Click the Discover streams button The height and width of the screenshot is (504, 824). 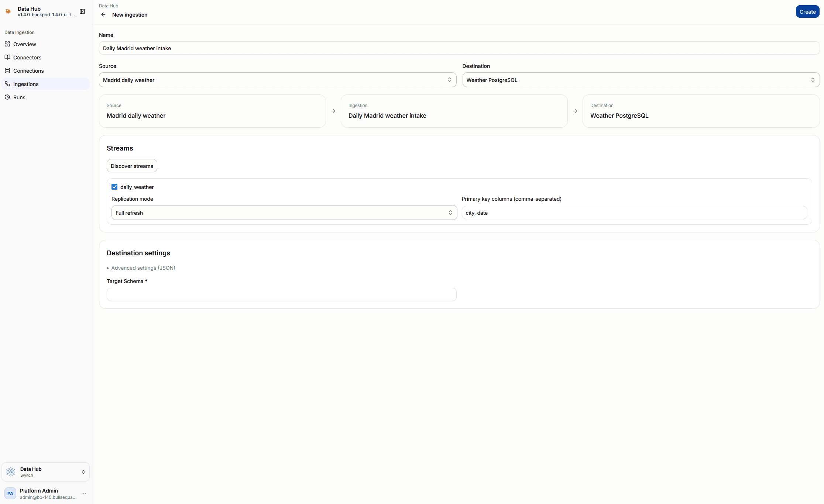click(x=132, y=166)
